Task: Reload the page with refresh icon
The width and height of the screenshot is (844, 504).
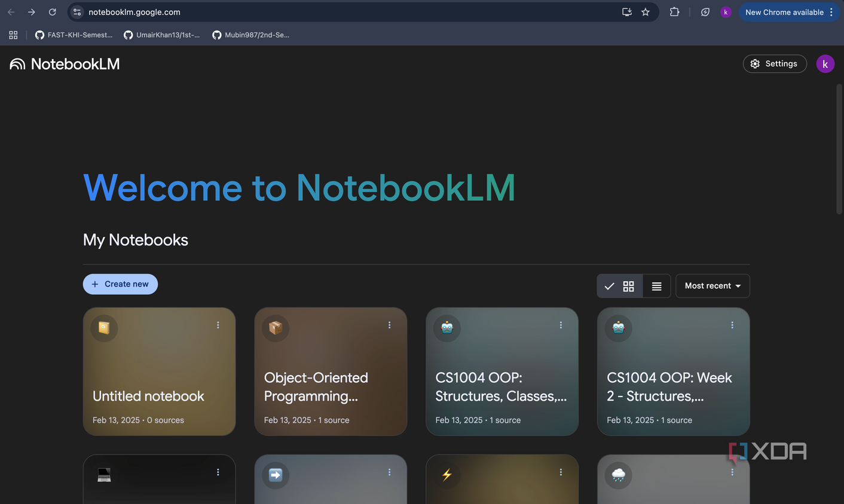Action: pyautogui.click(x=53, y=12)
